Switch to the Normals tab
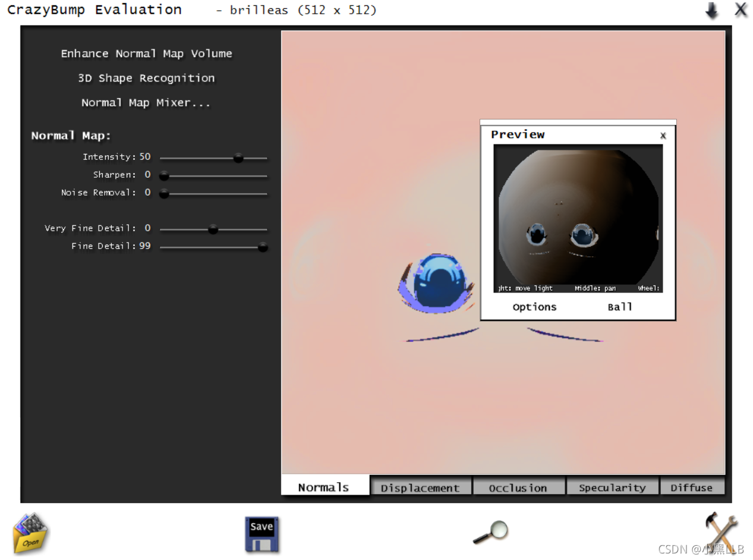 [324, 486]
